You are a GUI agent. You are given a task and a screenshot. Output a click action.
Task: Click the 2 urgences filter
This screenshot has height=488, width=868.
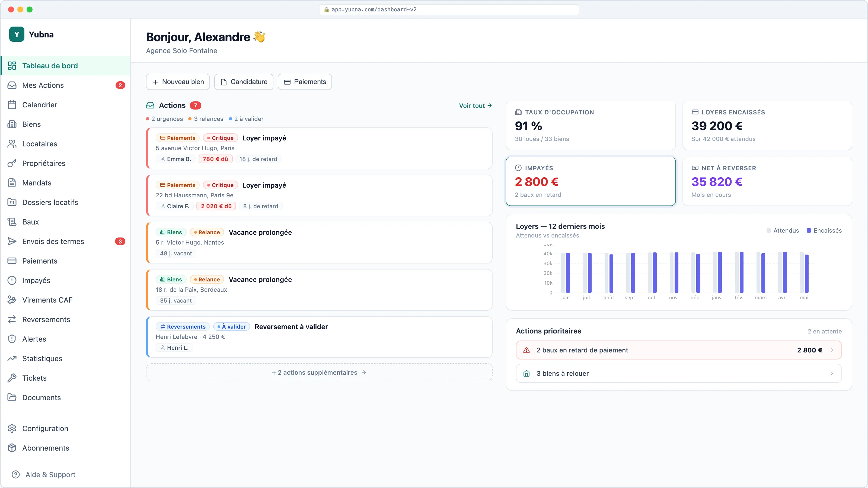point(164,119)
